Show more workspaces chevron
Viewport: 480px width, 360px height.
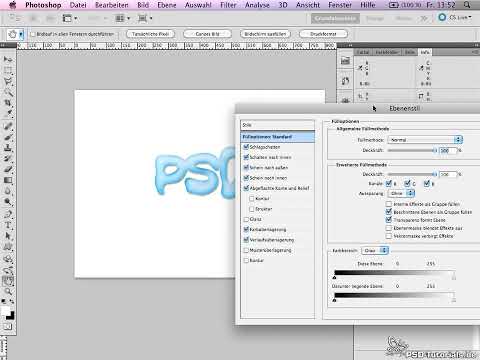[x=424, y=18]
